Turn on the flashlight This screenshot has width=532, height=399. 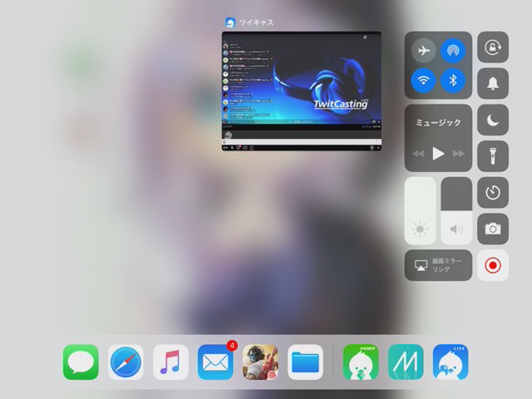coord(493,156)
